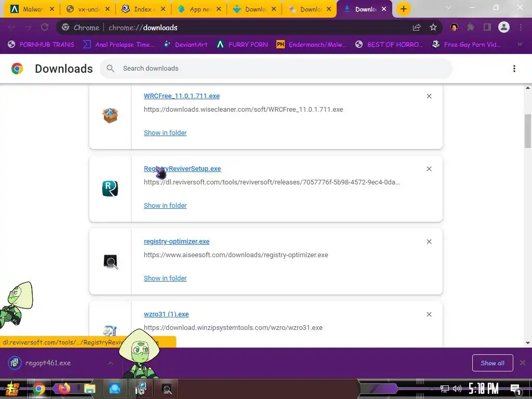Click the extension avatar icon in toolbar
This screenshot has width=532, height=399.
[454, 28]
